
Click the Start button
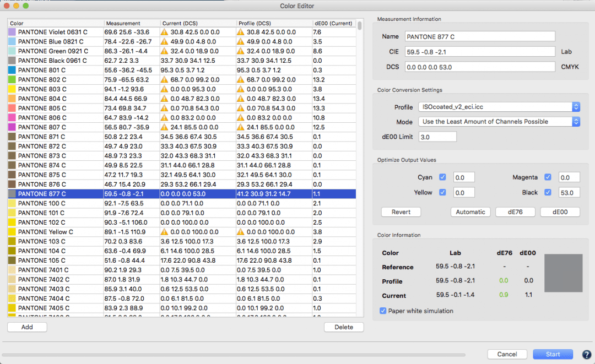[x=553, y=354]
